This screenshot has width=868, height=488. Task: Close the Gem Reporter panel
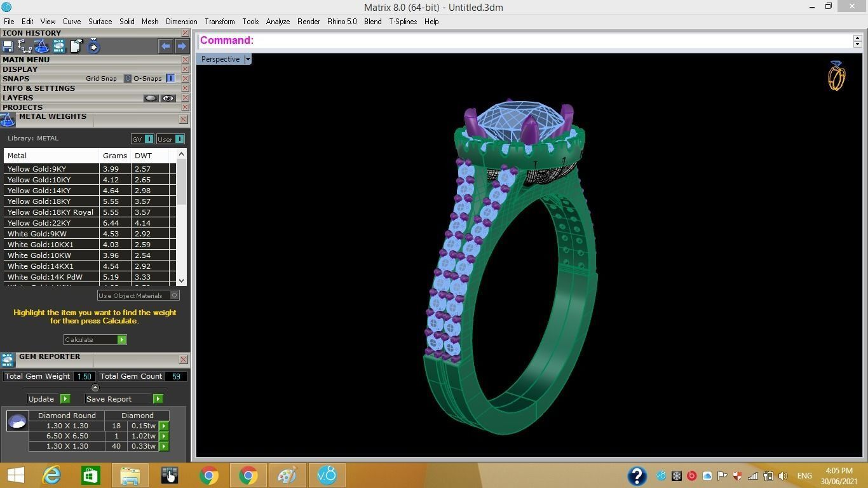183,359
